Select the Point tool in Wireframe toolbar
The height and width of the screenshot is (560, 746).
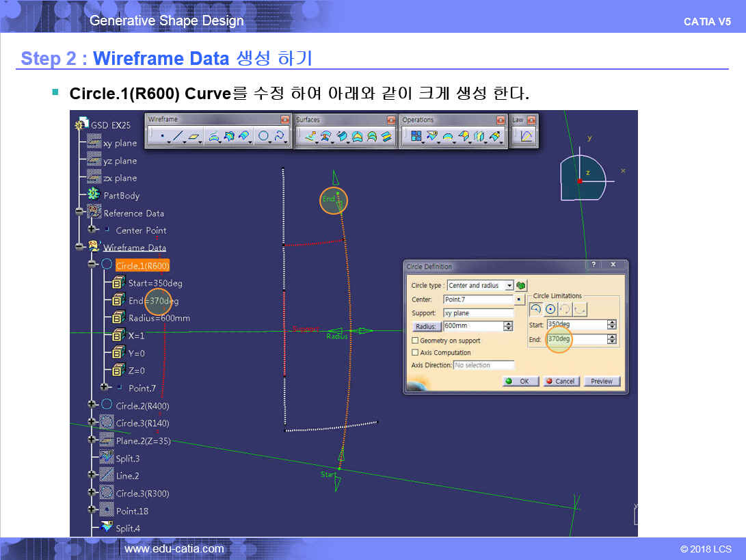(161, 137)
